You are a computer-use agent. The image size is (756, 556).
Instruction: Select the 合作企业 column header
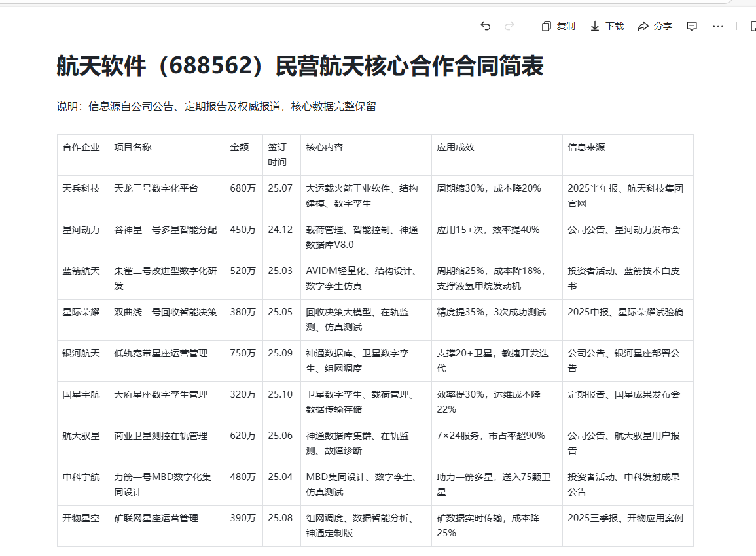click(83, 154)
